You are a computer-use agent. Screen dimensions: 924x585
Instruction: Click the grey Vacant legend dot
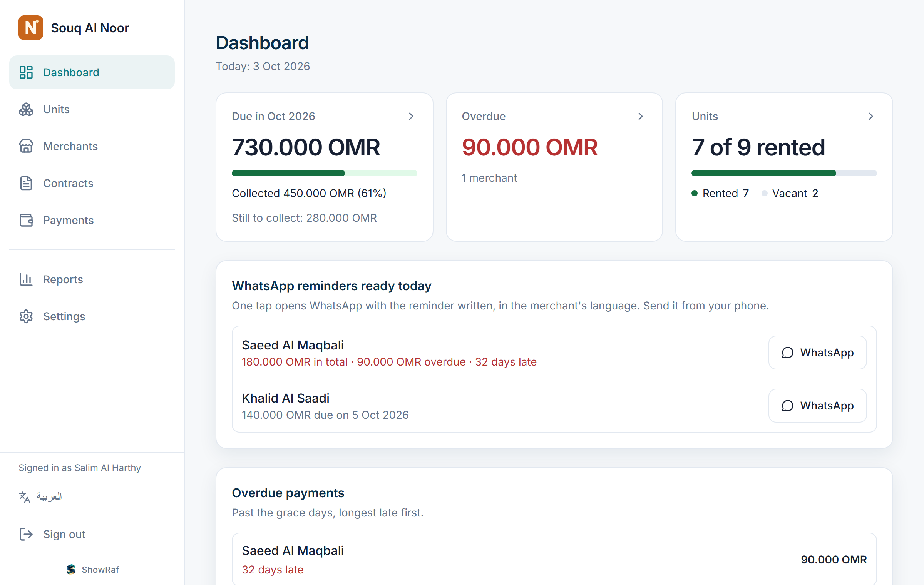[x=764, y=193]
